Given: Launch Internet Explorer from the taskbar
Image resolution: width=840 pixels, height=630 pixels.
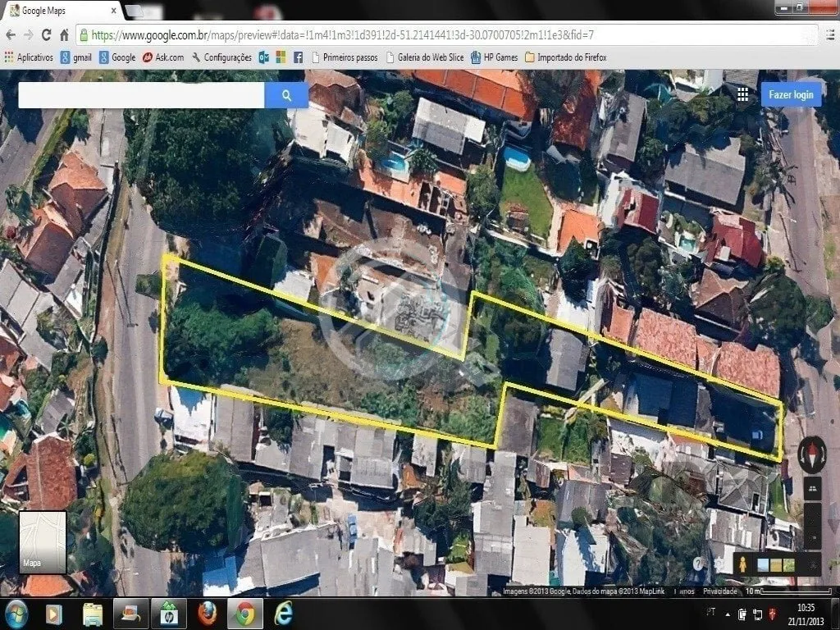Looking at the screenshot, I should point(283,614).
